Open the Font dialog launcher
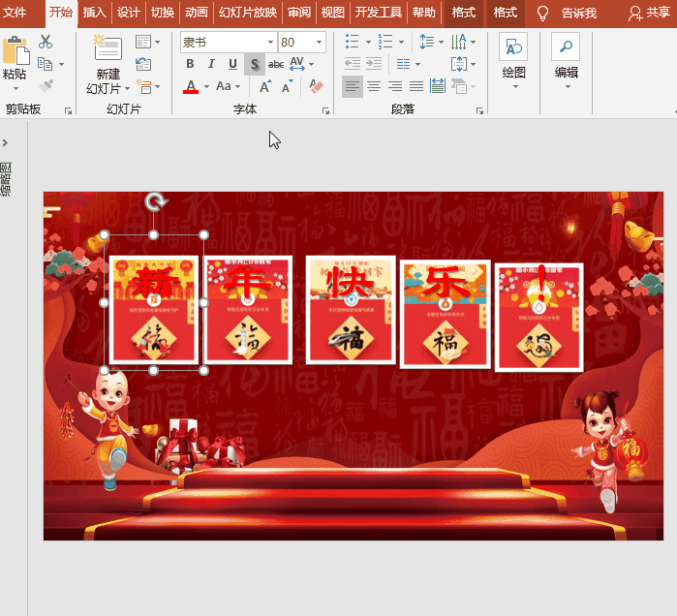Viewport: 677px width, 616px height. (325, 111)
